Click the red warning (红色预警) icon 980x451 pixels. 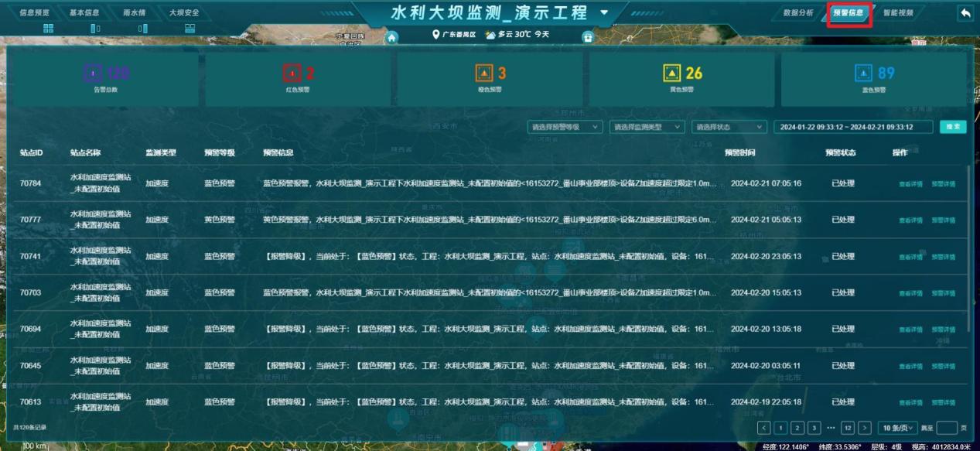tap(292, 73)
